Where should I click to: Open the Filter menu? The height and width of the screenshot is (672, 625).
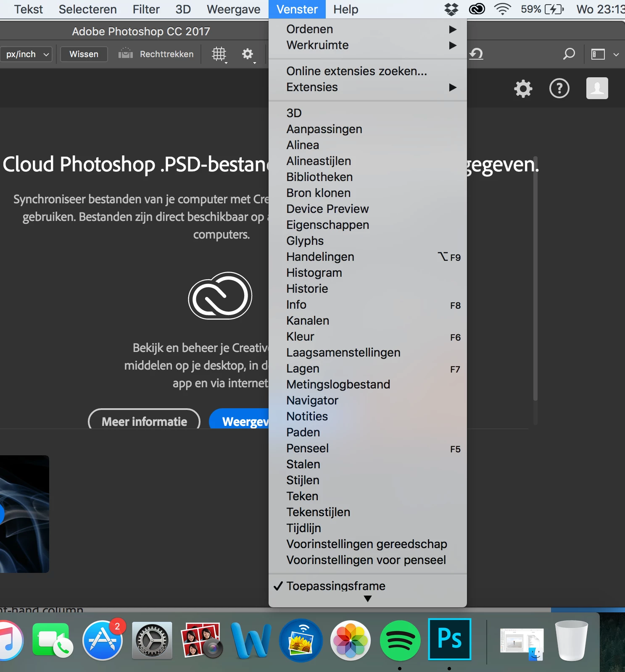146,9
